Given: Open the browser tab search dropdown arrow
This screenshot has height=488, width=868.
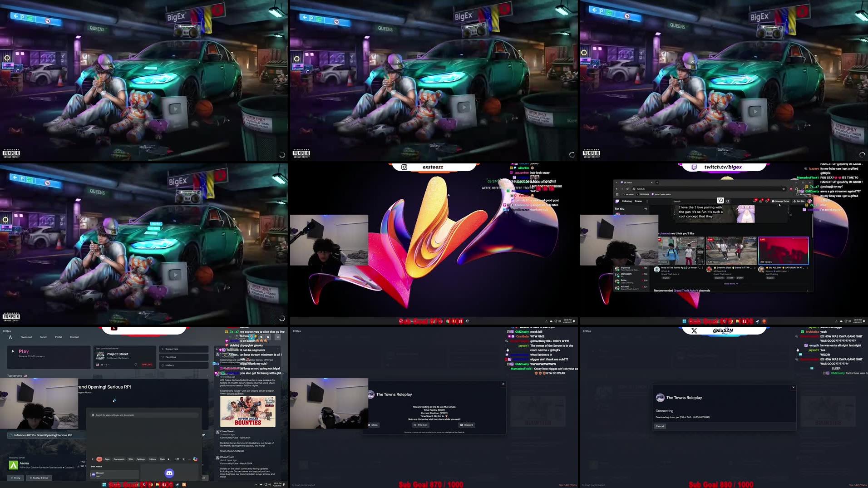Looking at the screenshot, I should point(617,182).
